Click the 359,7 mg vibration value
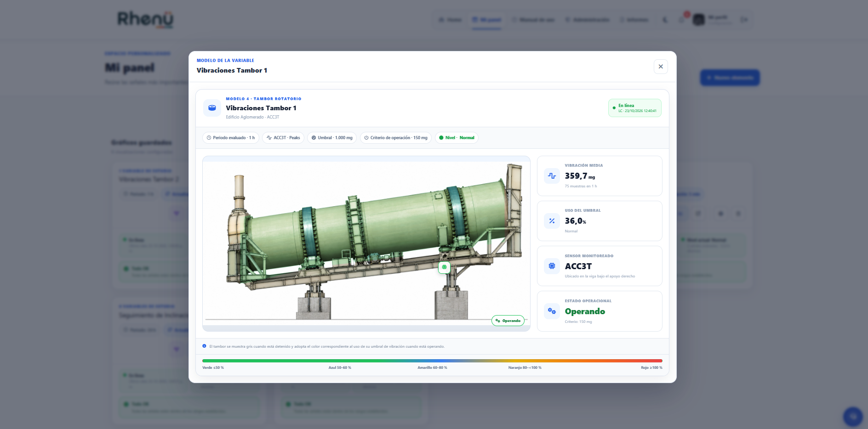868x429 pixels. (x=580, y=176)
